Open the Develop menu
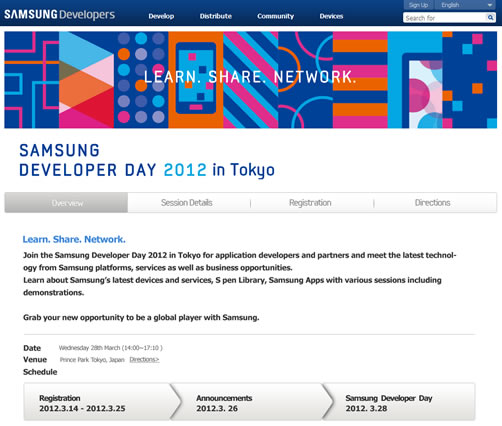Screen dimensions: 502x426 (161, 16)
